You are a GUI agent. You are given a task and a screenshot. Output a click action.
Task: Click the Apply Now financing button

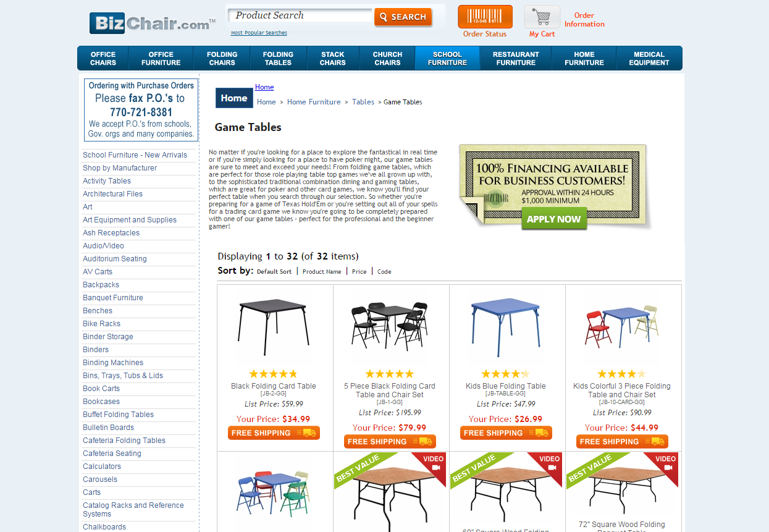click(554, 219)
